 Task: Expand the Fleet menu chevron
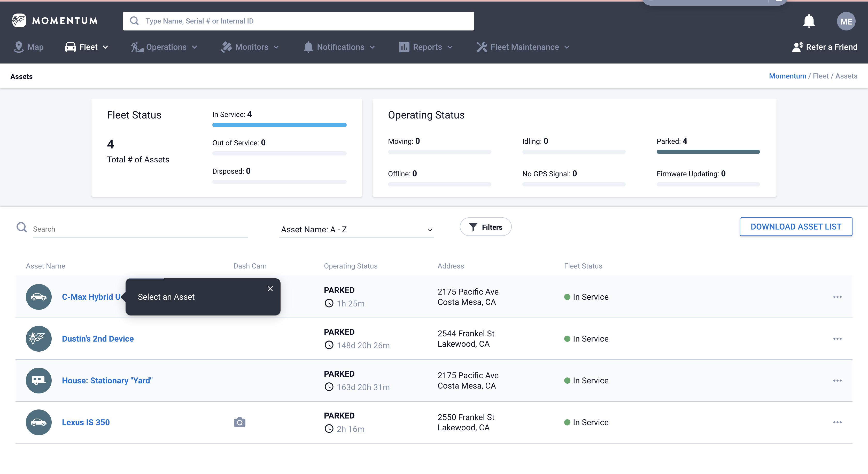click(105, 48)
